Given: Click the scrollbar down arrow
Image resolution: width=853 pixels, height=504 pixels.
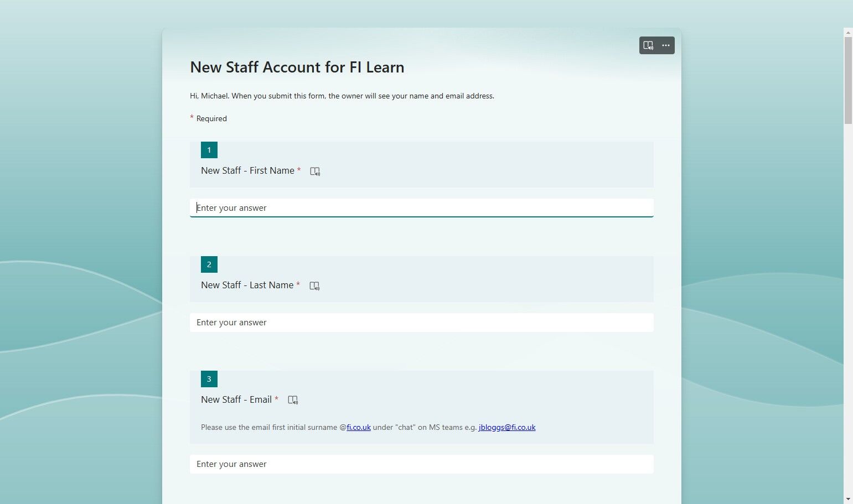Looking at the screenshot, I should coord(848,499).
